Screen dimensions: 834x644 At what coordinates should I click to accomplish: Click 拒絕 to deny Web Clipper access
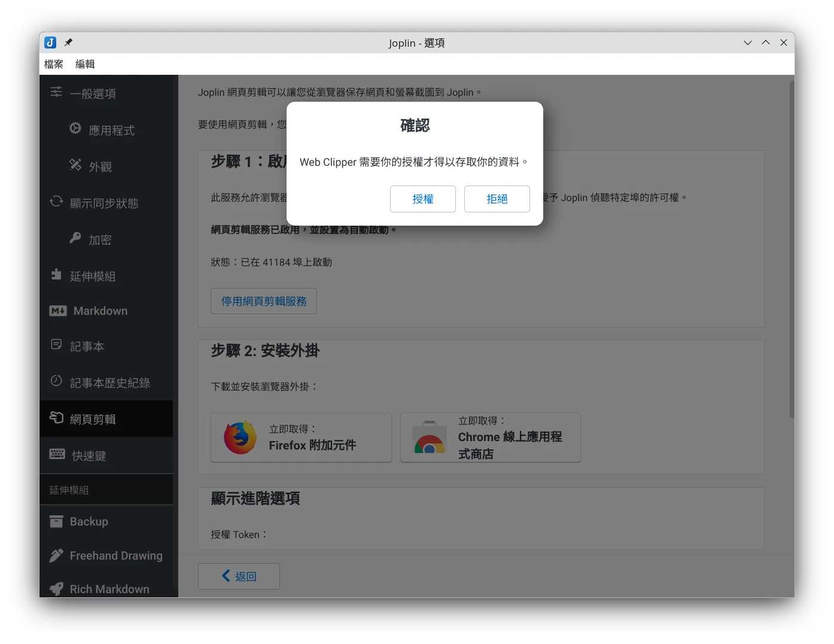[497, 199]
